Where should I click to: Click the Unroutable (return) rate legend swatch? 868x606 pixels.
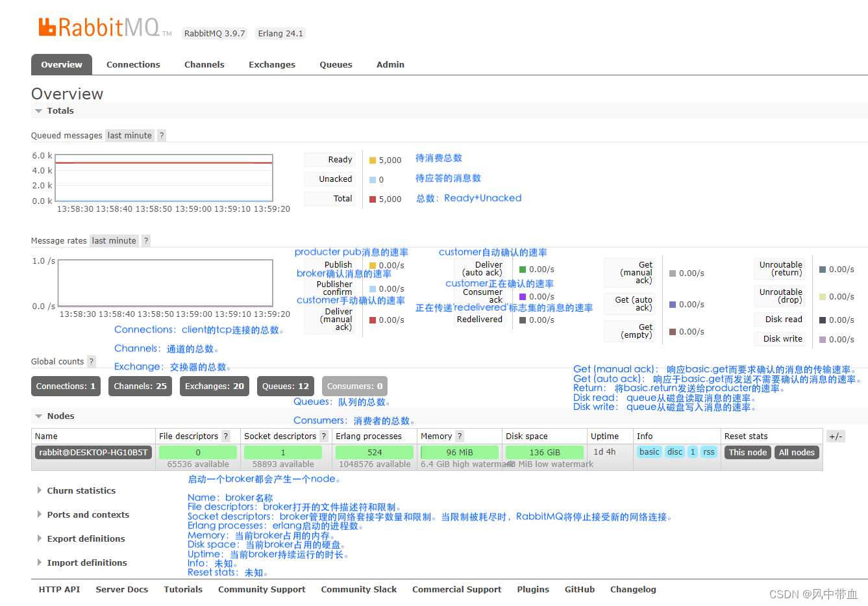pyautogui.click(x=823, y=269)
